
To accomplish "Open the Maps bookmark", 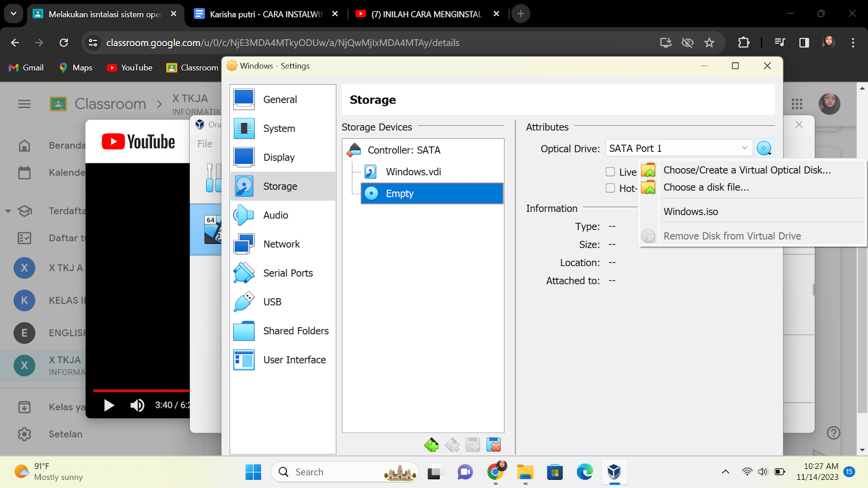I will pos(75,68).
